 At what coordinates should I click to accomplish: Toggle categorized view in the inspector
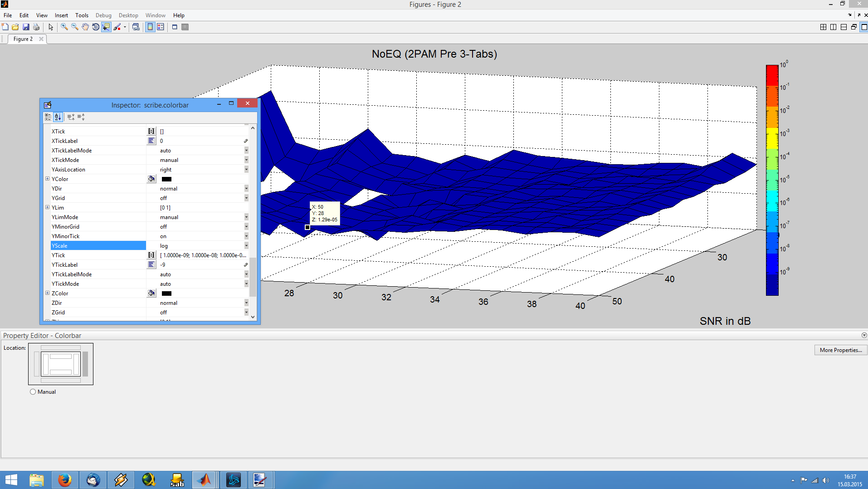tap(48, 117)
